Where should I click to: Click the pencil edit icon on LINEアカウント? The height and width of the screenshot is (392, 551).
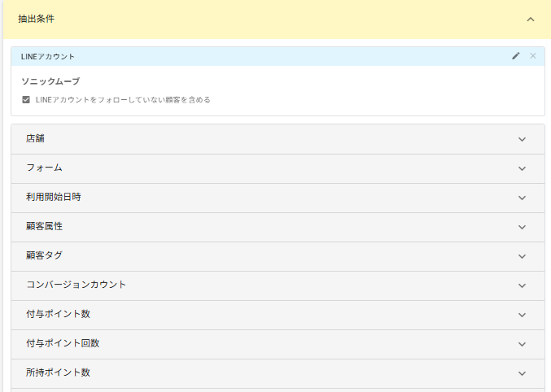tap(516, 56)
